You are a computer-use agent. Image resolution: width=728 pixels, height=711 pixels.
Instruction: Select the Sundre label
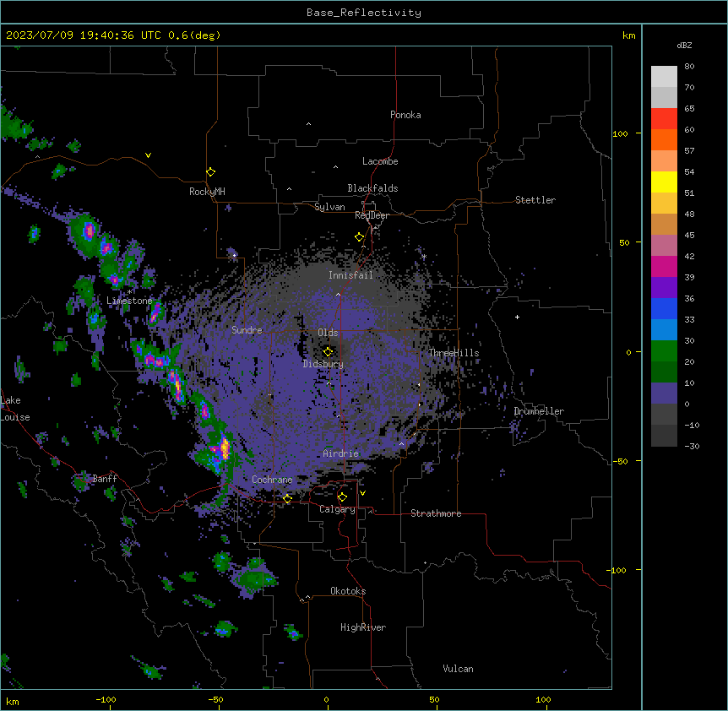247,330
